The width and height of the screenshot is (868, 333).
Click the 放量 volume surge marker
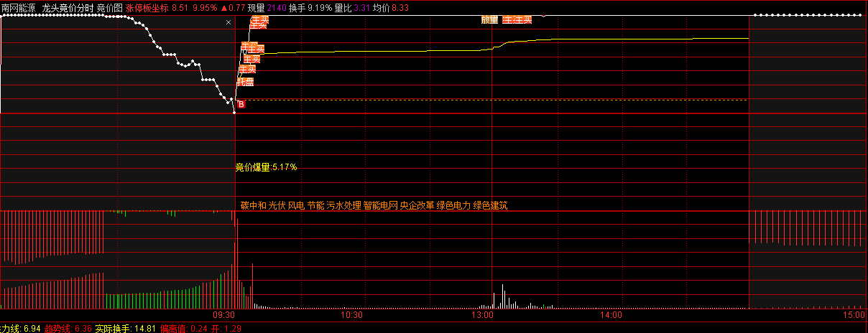coord(489,19)
